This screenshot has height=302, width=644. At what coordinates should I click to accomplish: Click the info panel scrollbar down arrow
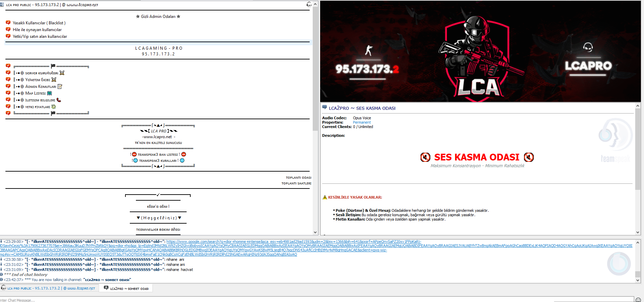coord(638,232)
